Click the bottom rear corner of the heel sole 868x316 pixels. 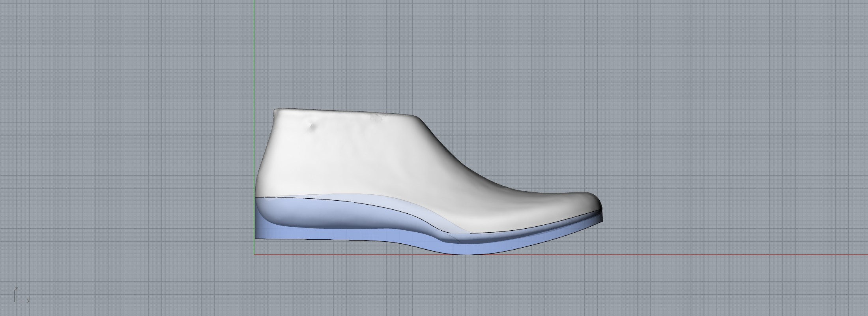[x=256, y=238]
